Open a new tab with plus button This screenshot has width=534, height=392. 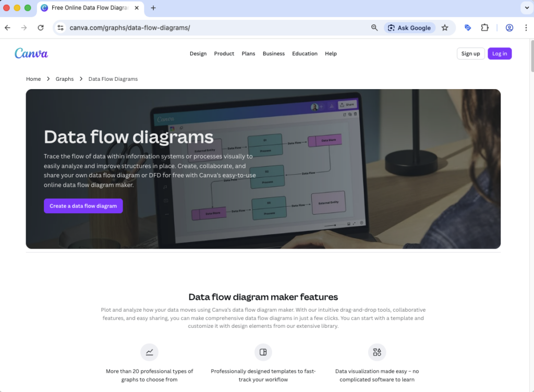point(153,8)
